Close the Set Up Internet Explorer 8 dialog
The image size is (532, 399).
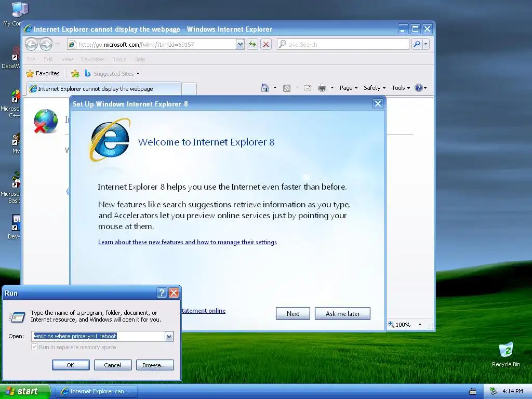378,104
